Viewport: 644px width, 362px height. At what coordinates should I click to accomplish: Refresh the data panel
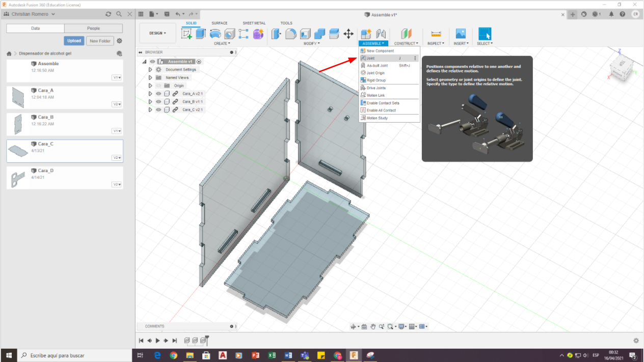click(108, 14)
